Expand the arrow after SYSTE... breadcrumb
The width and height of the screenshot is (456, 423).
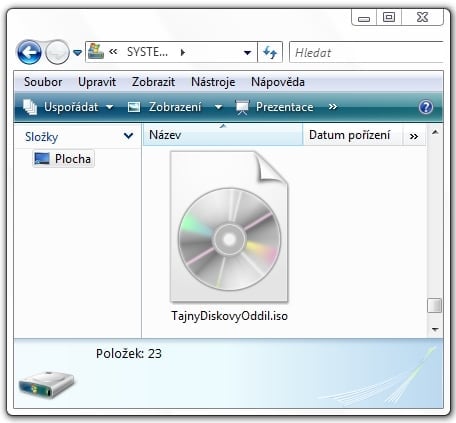183,52
